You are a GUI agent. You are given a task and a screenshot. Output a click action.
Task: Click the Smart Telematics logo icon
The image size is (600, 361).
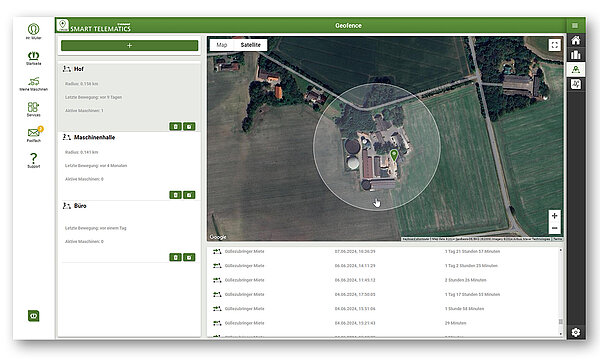[62, 25]
